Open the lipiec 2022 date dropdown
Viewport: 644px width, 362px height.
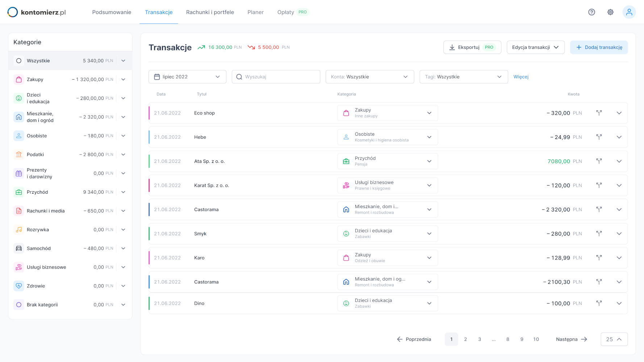pos(187,77)
